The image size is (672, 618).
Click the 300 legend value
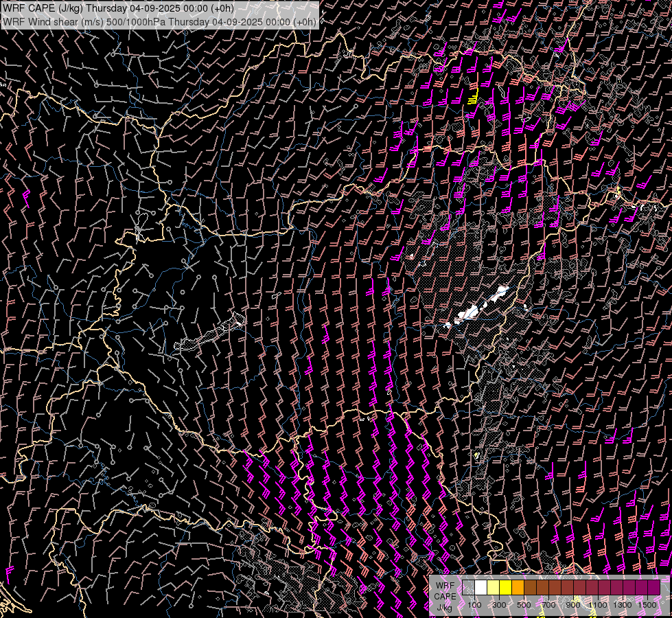point(499,605)
